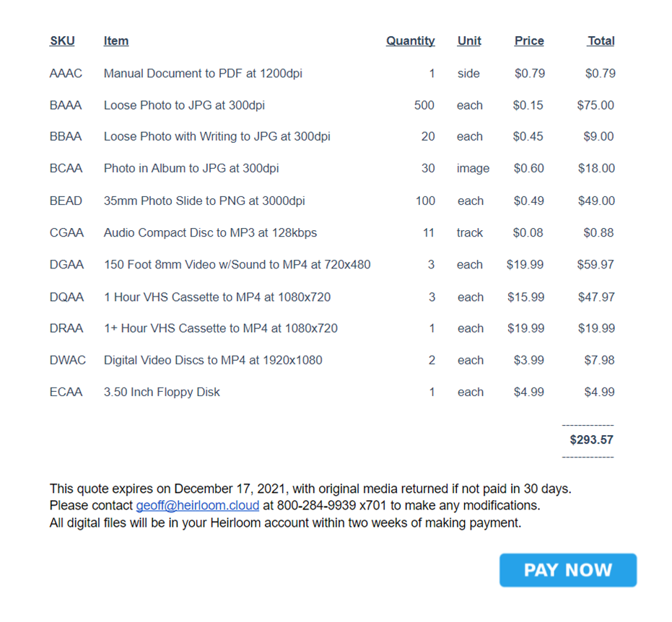Select the 3.50 Inch Floppy Disk item

click(162, 392)
